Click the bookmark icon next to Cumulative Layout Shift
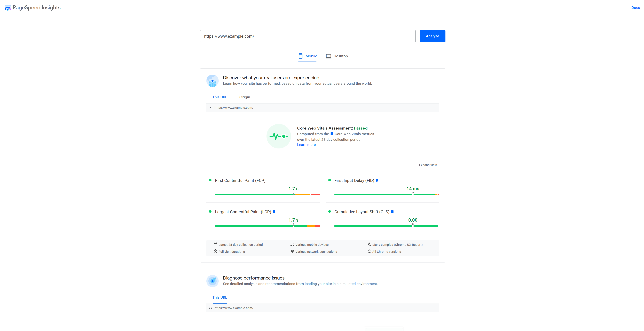 point(392,212)
